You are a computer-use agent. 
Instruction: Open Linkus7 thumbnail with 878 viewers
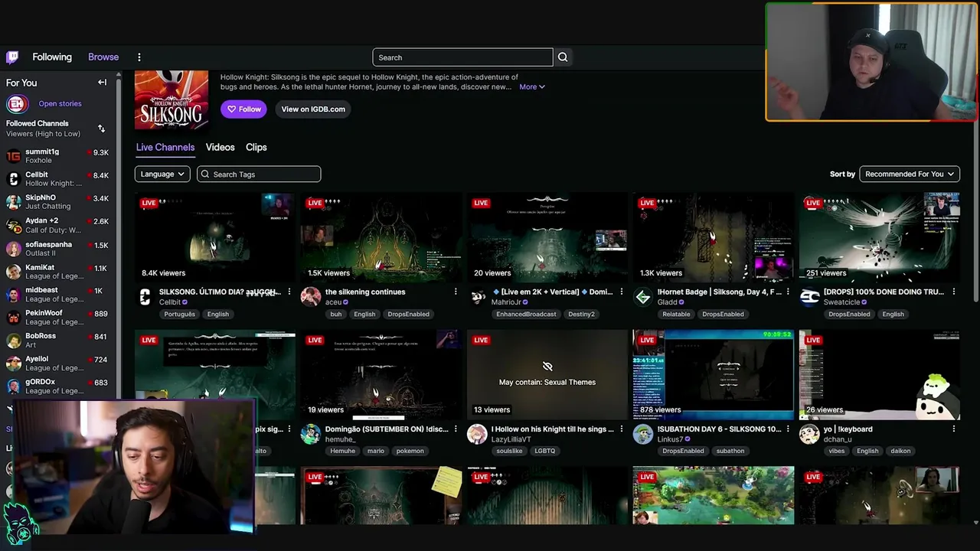click(713, 375)
